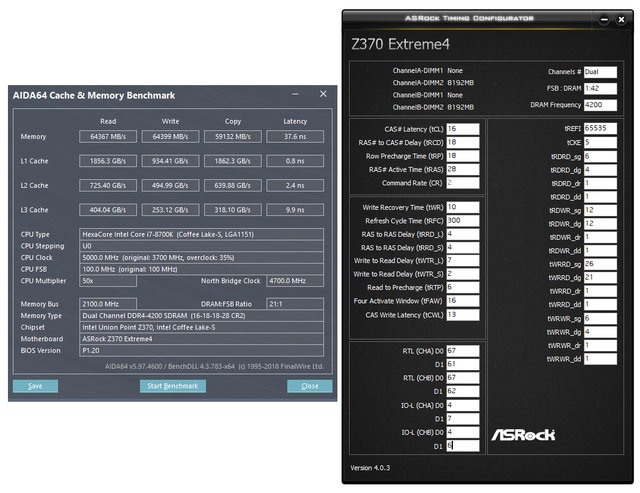Image resolution: width=640 pixels, height=493 pixels.
Task: Click the RTL (CHB) D0 input
Action: [462, 378]
